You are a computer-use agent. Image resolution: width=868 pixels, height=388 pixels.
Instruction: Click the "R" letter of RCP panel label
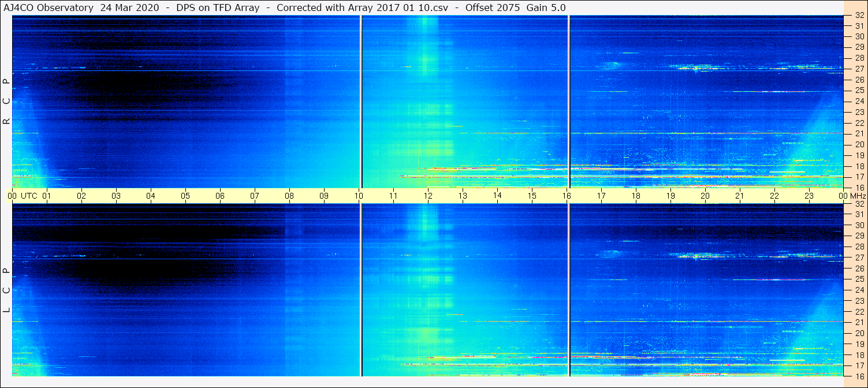tap(6, 121)
